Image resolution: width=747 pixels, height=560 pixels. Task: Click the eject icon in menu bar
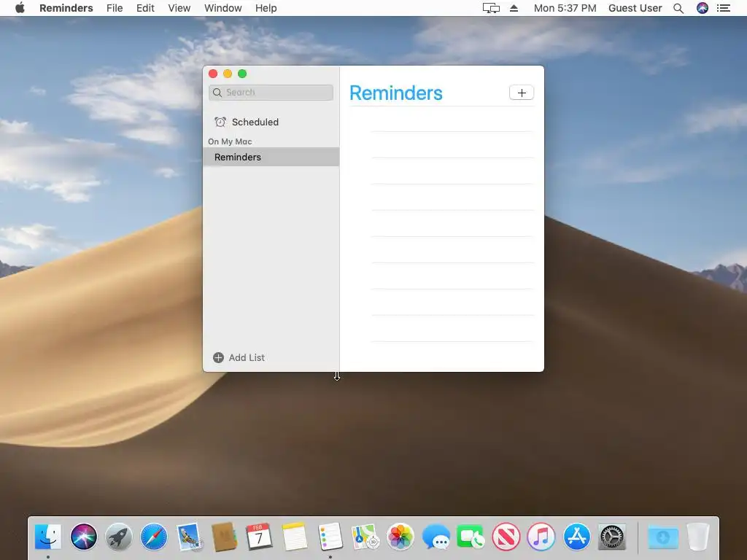[514, 8]
